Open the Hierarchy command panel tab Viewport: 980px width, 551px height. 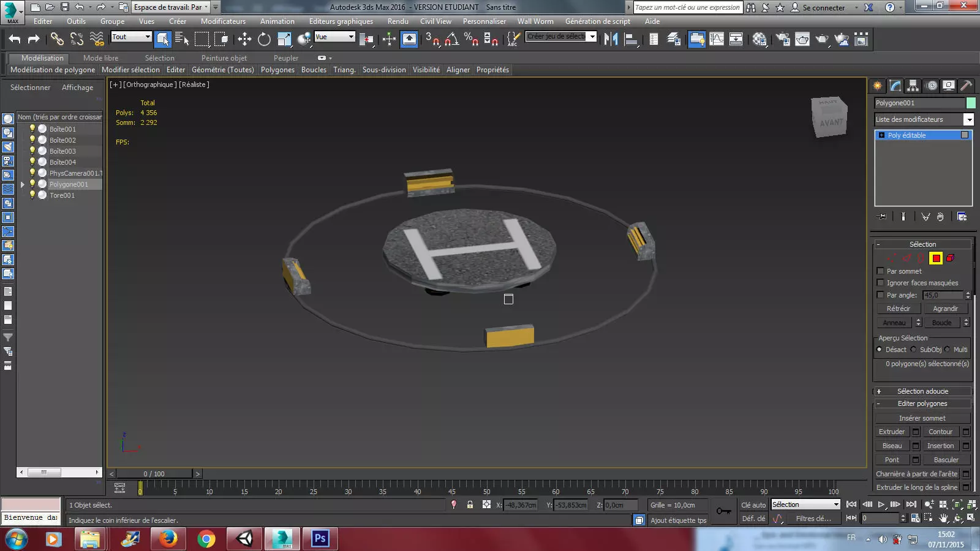pos(913,86)
